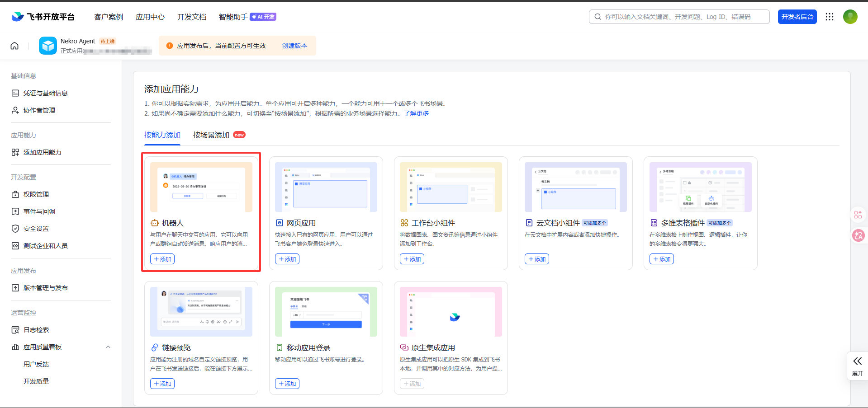Click the 创建版本 link

pos(294,46)
